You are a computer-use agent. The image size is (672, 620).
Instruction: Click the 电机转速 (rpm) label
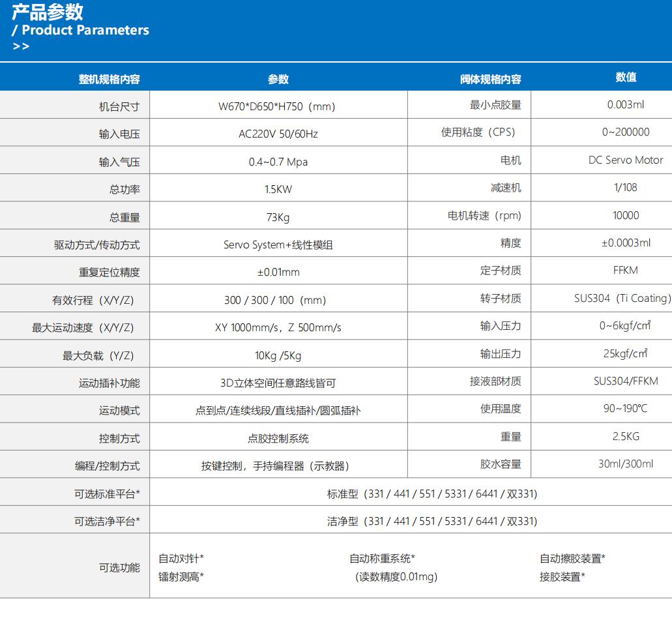click(484, 215)
